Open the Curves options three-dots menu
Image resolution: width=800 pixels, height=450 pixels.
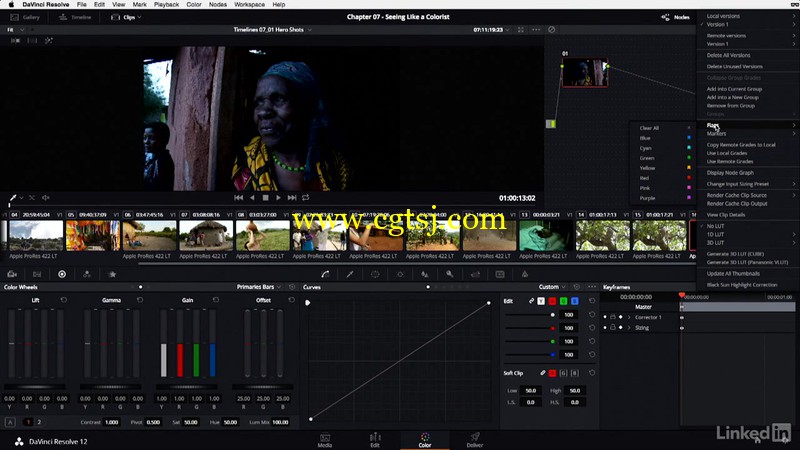[592, 287]
